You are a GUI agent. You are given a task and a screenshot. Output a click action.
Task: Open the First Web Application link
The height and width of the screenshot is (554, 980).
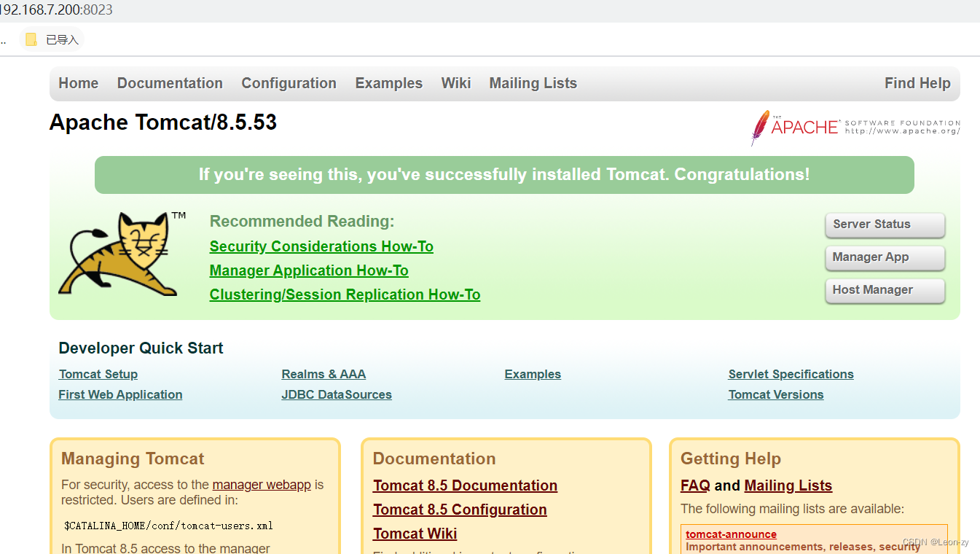120,394
